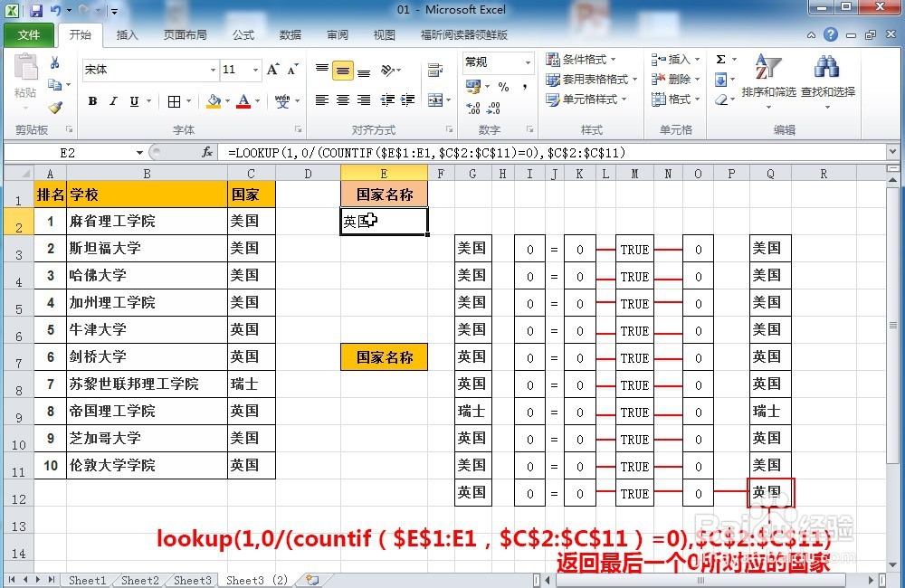Click the borders icon
This screenshot has width=905, height=588.
pos(174,102)
